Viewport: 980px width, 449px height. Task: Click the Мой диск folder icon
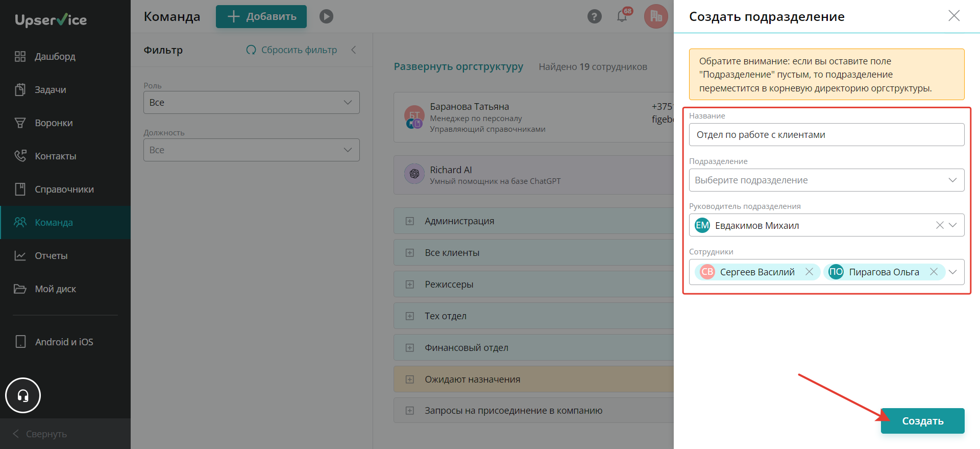coord(20,289)
